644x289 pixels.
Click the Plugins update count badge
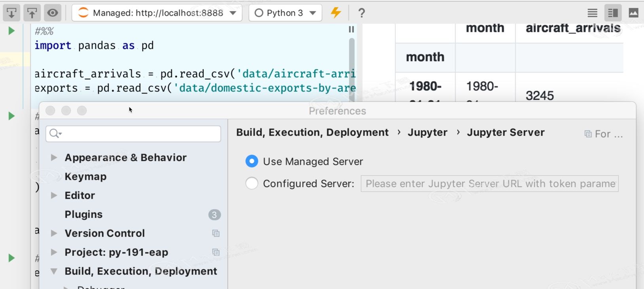click(214, 215)
